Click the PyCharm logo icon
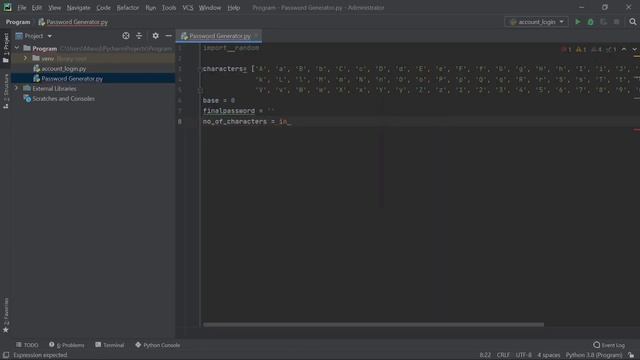 point(7,7)
